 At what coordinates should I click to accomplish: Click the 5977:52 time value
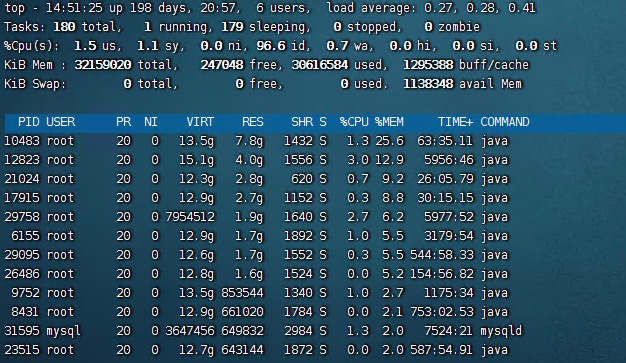coord(449,216)
